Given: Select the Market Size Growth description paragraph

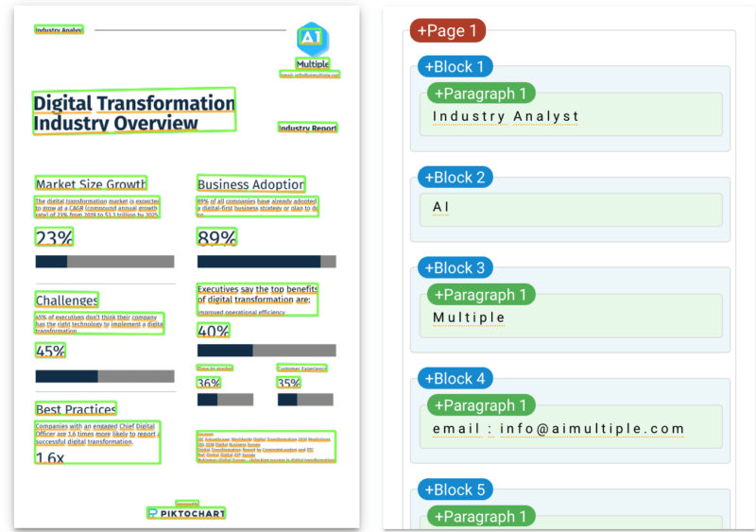Looking at the screenshot, I should coord(97,207).
